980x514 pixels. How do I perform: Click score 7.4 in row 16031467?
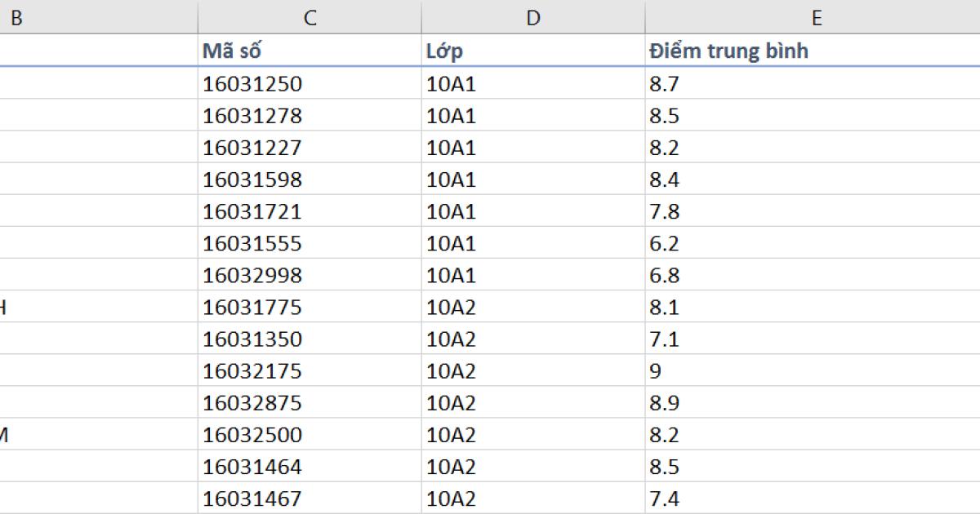pos(813,497)
